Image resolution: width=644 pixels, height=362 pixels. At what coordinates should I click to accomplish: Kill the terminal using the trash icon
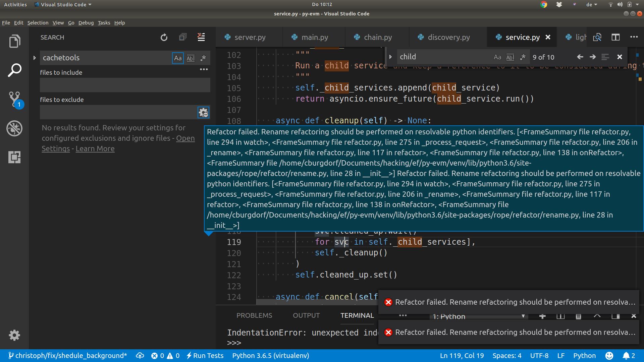coord(579,316)
